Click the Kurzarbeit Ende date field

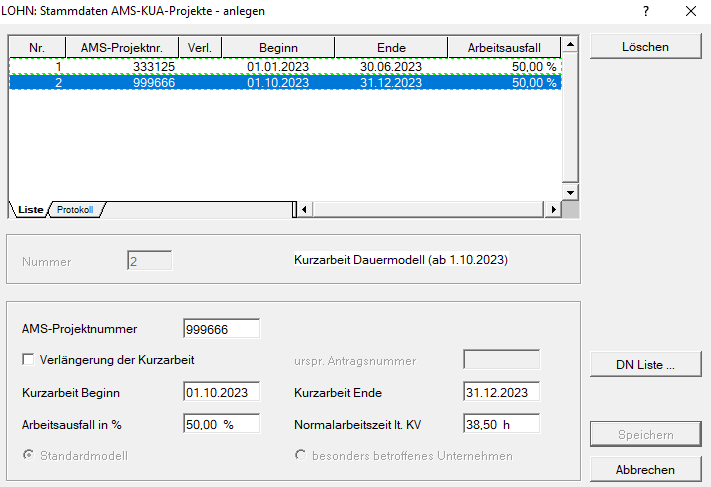point(501,392)
